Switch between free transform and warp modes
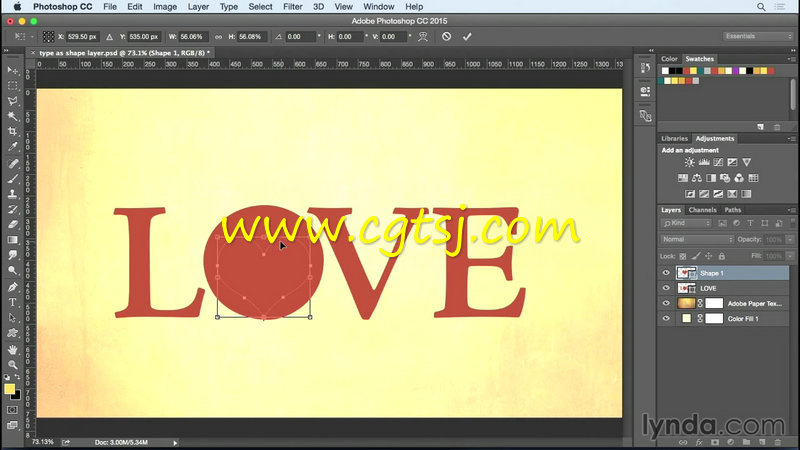The width and height of the screenshot is (800, 450). [x=423, y=37]
